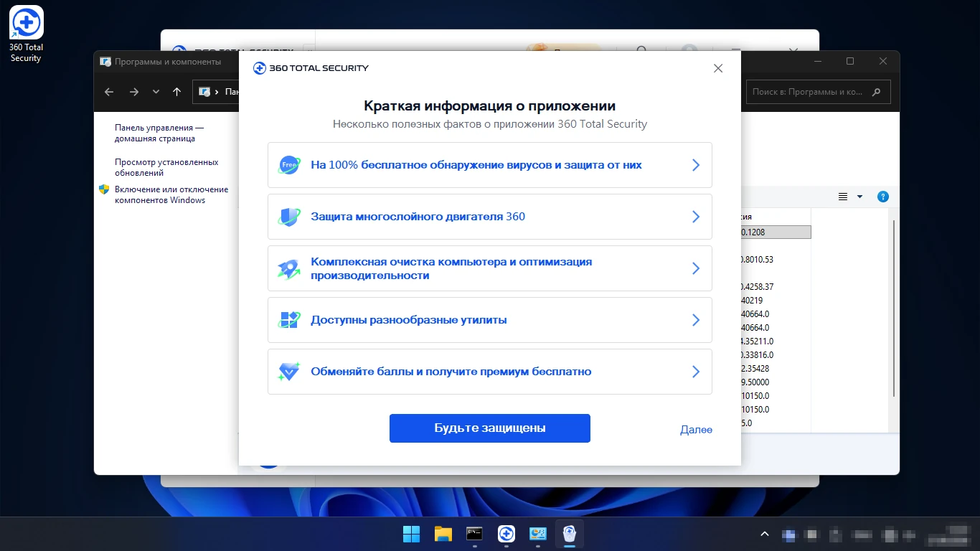The width and height of the screenshot is (980, 551).
Task: Select the version cell '9.50000'
Action: tap(756, 382)
